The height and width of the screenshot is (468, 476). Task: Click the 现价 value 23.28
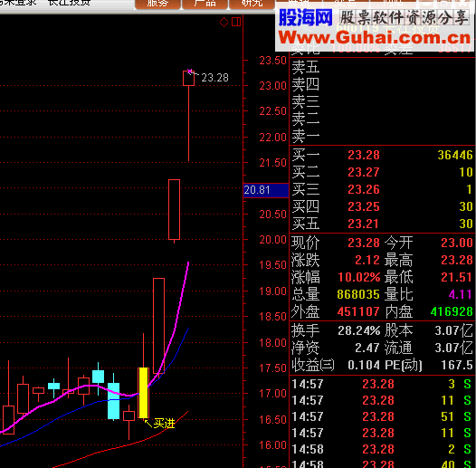[364, 243]
